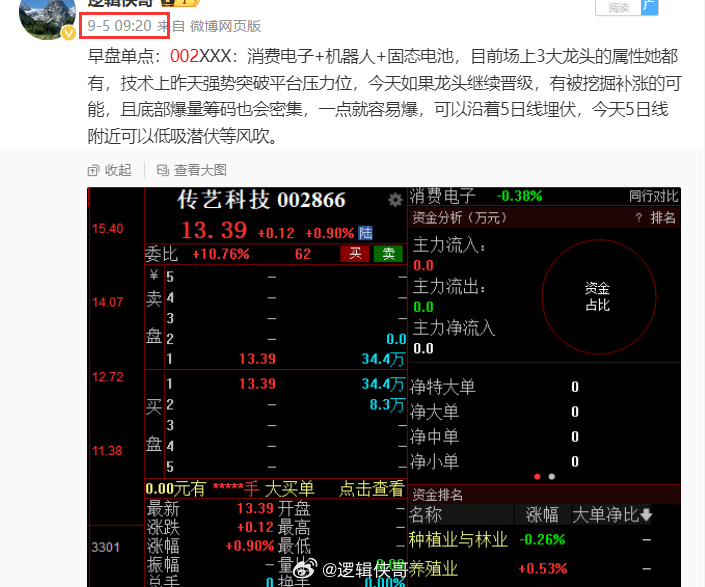The width and height of the screenshot is (705, 587).
Task: Follow the 微博网页版 source link
Action: [x=225, y=26]
